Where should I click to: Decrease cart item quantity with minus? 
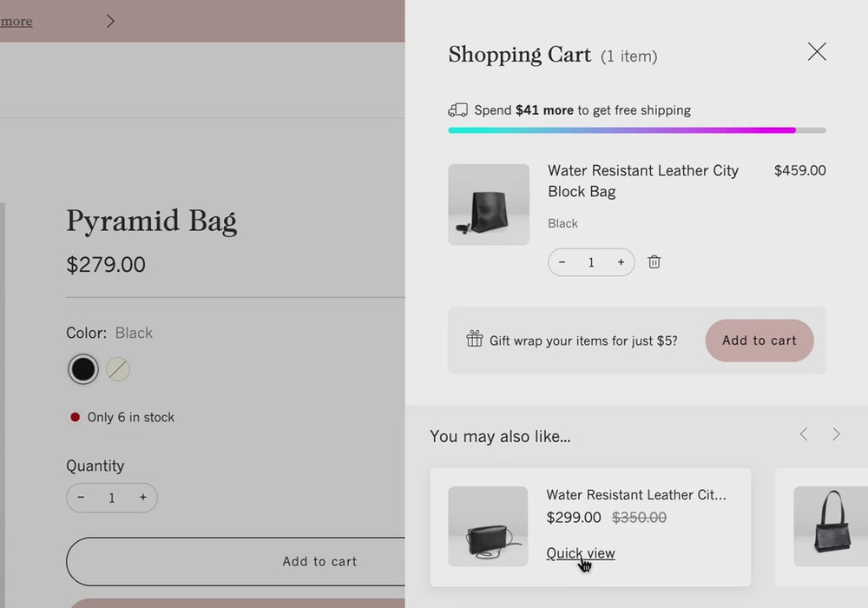[562, 262]
